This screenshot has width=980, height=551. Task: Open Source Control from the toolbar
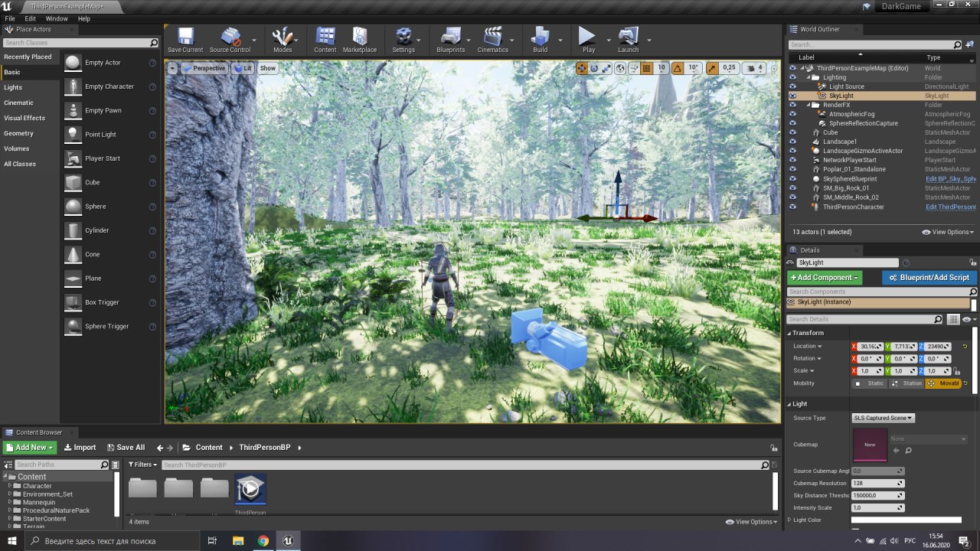pyautogui.click(x=230, y=40)
